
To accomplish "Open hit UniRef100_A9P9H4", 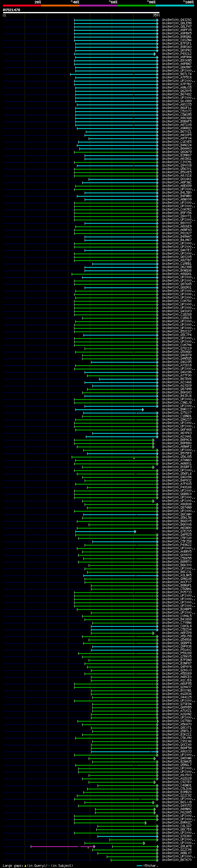I will coord(176,57).
